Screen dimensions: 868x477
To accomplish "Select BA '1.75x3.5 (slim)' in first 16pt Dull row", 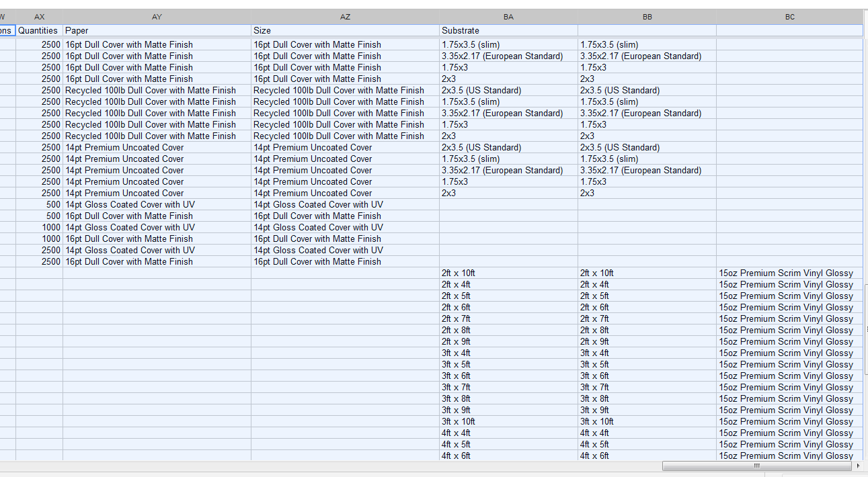I will click(x=508, y=44).
